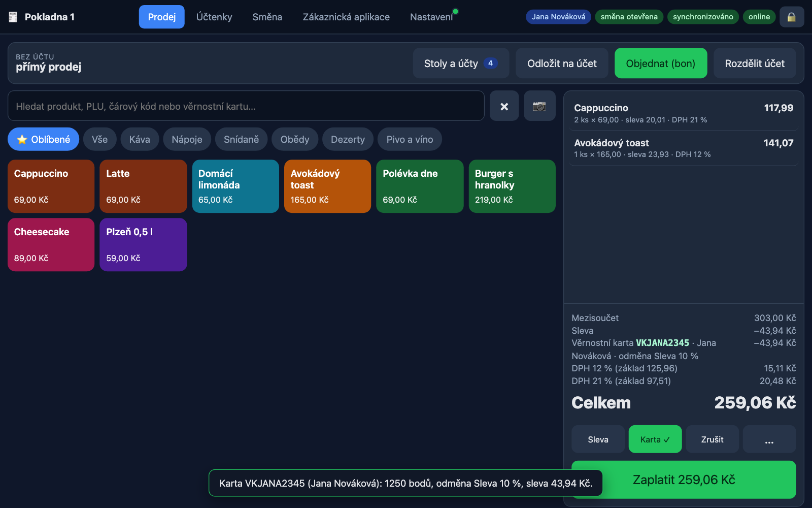812x508 pixels.
Task: Open the camera barcode scanner
Action: click(539, 106)
